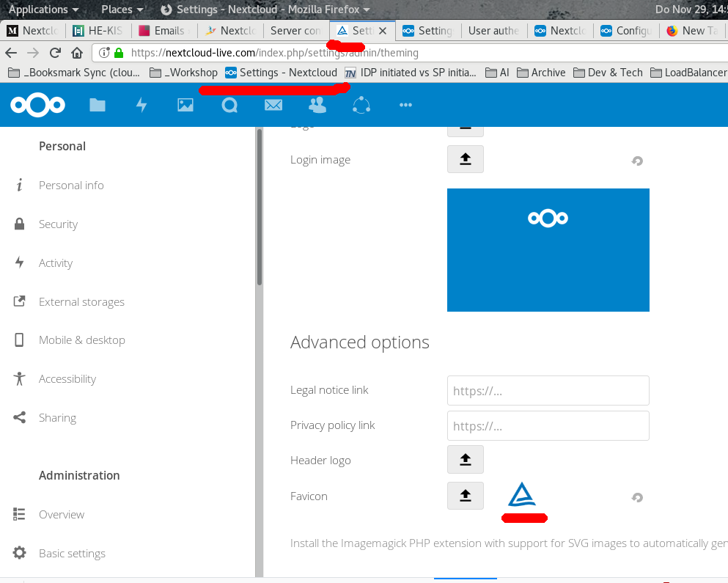Click the blue login image preview
Image resolution: width=728 pixels, height=583 pixels.
tap(548, 250)
